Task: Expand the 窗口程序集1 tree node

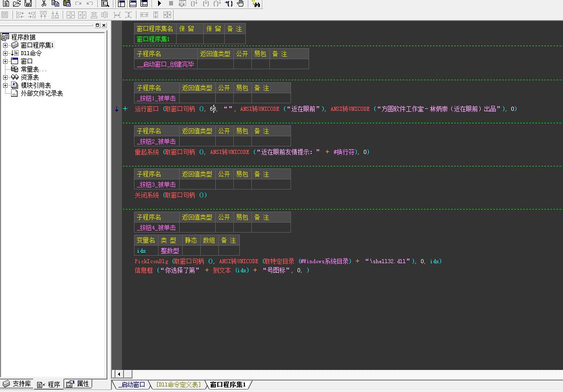Action: (6, 45)
